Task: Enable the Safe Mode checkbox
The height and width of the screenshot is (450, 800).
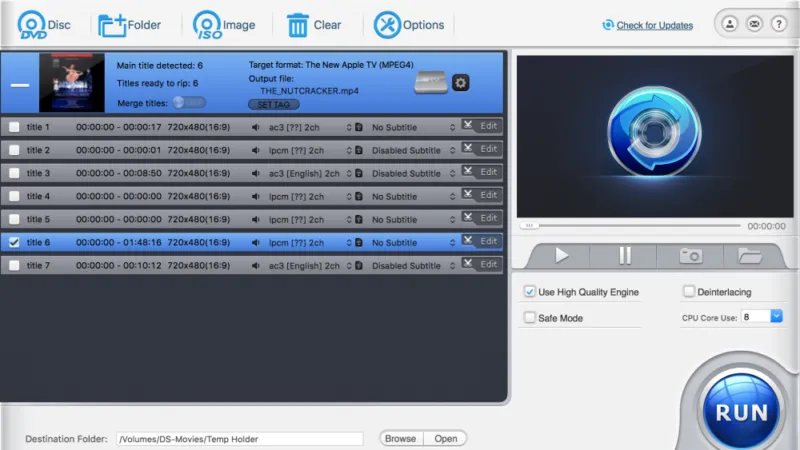Action: [x=530, y=317]
